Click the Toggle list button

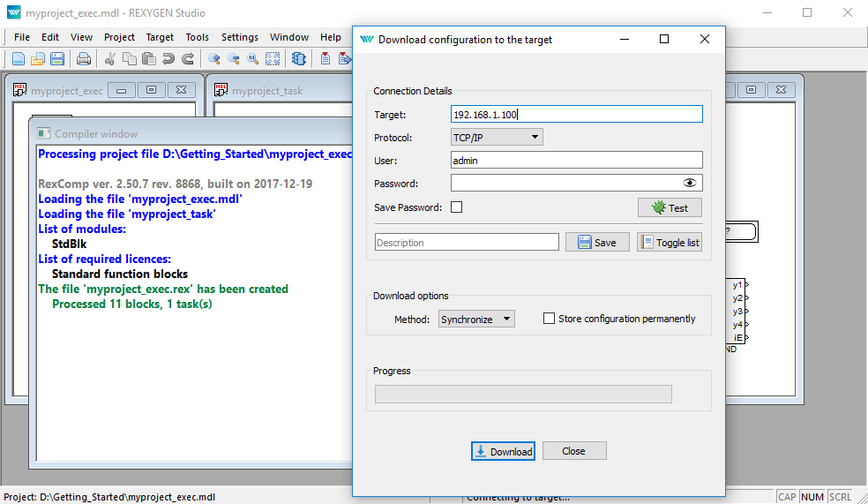(x=670, y=242)
